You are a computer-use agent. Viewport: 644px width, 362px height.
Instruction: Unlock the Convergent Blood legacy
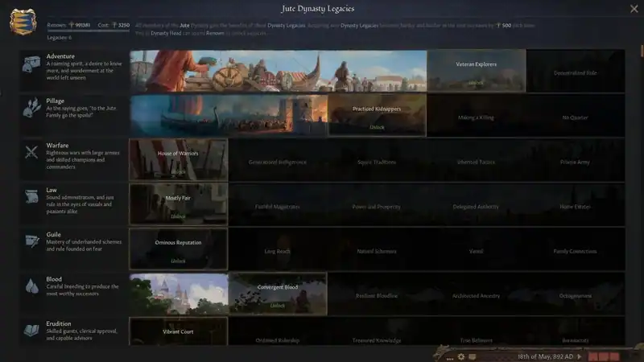(278, 294)
